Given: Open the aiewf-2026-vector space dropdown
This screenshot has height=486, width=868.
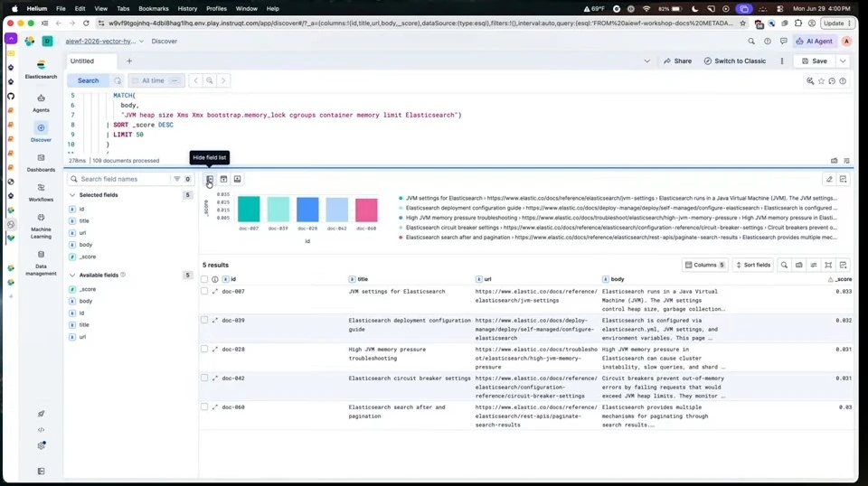Looking at the screenshot, I should click(104, 41).
